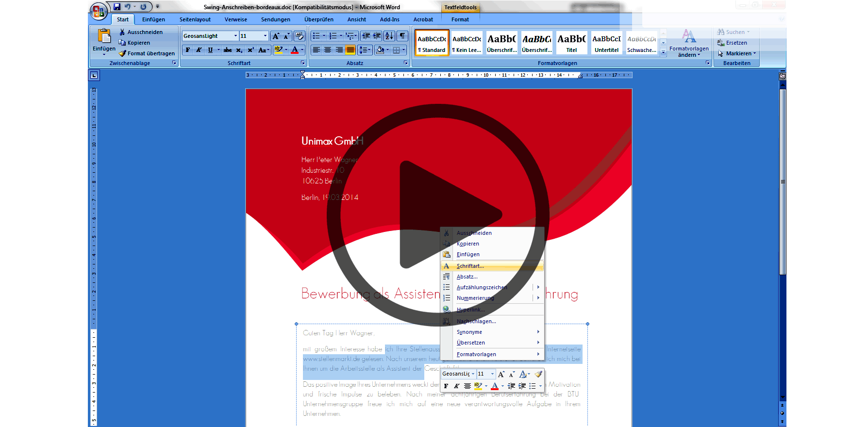Viewport: 868px width, 427px height.
Task: Toggle bold (F) in the ribbon
Action: [x=188, y=50]
